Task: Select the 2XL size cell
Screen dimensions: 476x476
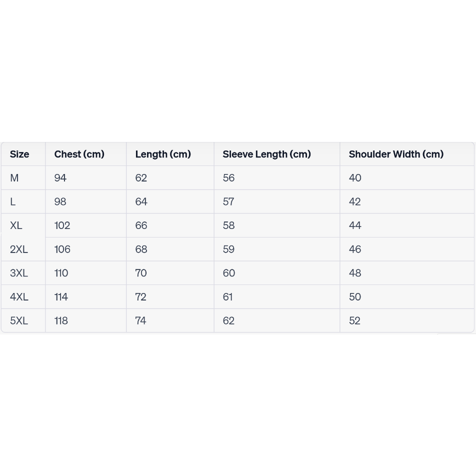Action: coord(19,249)
